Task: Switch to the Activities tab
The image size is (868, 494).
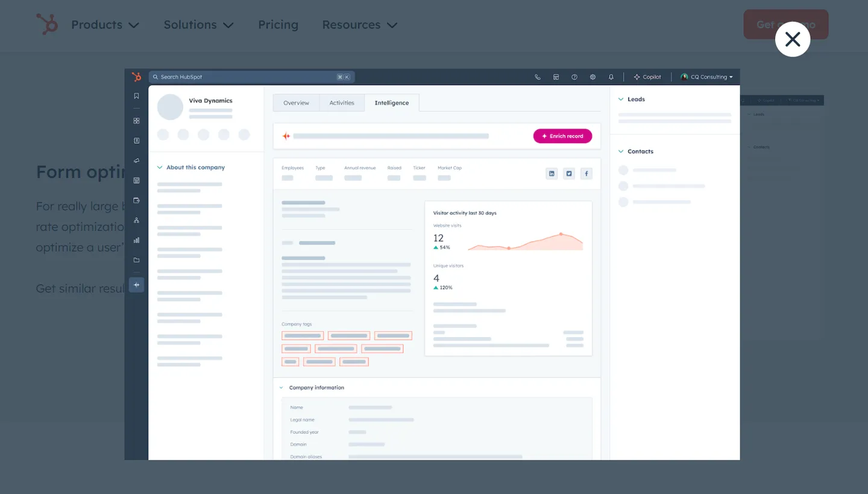Action: click(x=342, y=103)
